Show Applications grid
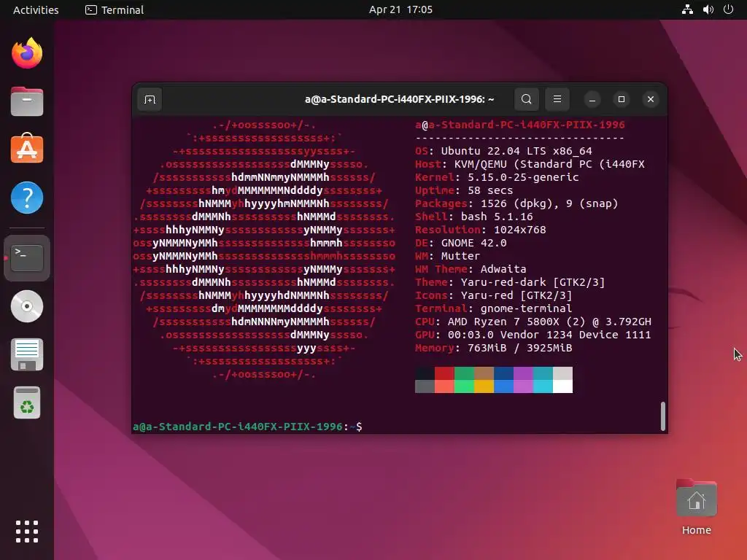Viewport: 747px width, 560px height. 27,532
